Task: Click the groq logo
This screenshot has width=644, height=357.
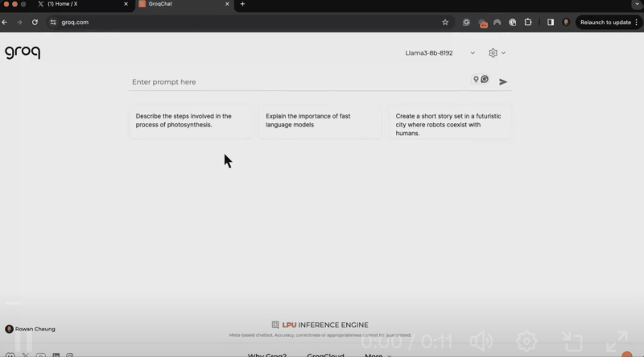Action: tap(23, 52)
